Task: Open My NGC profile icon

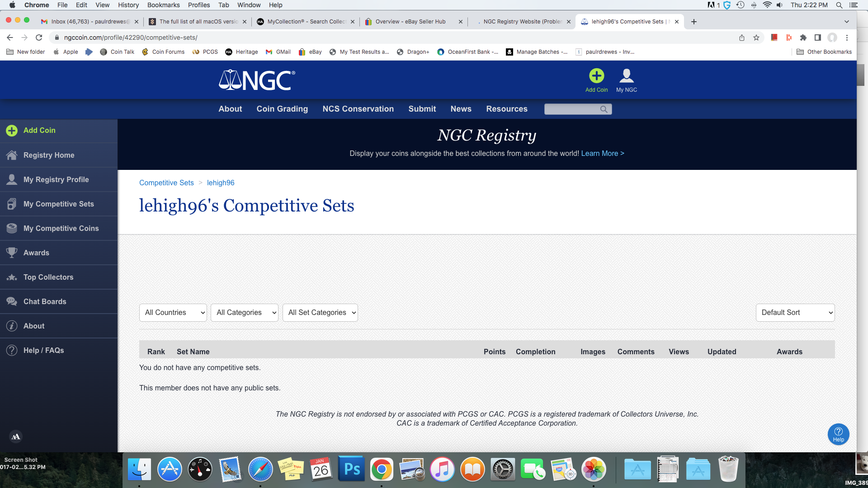Action: 627,75
